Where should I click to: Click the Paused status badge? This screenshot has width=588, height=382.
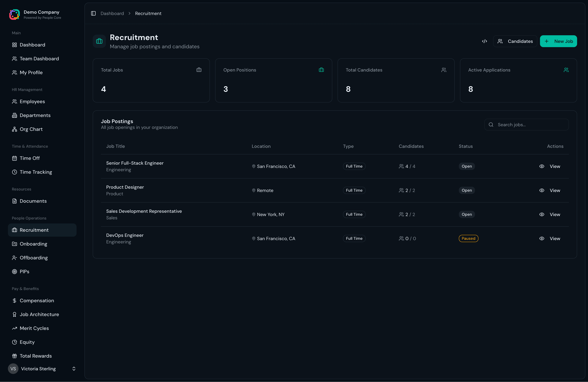pyautogui.click(x=468, y=238)
